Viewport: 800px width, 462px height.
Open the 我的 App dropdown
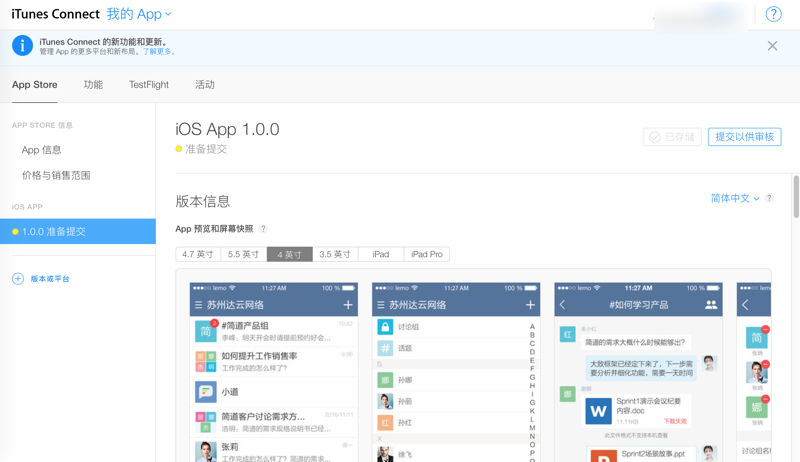[138, 14]
